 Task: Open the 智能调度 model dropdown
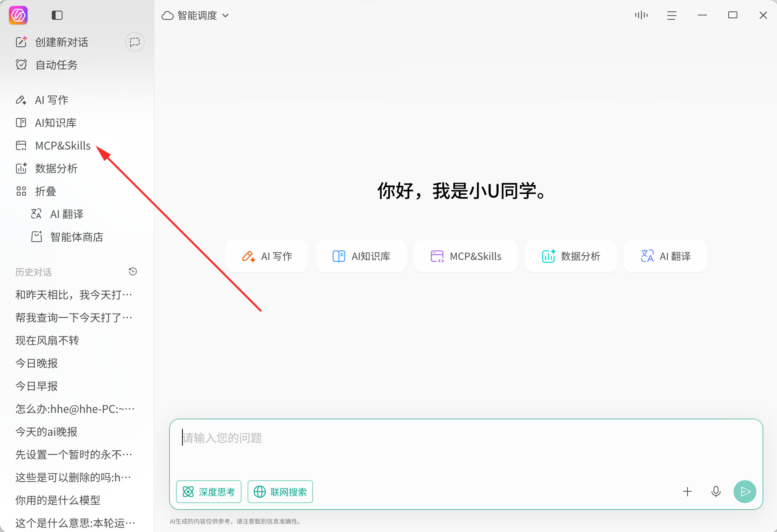click(x=195, y=16)
